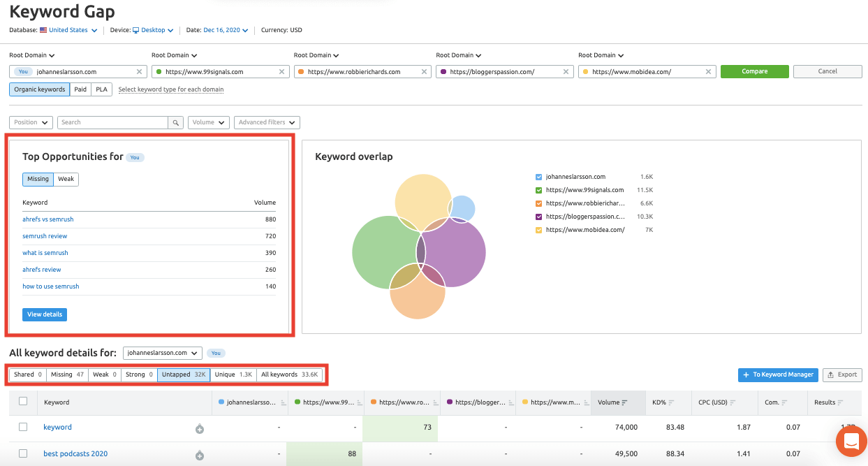Image resolution: width=868 pixels, height=466 pixels.
Task: Open the Volume filter dropdown
Action: 209,122
